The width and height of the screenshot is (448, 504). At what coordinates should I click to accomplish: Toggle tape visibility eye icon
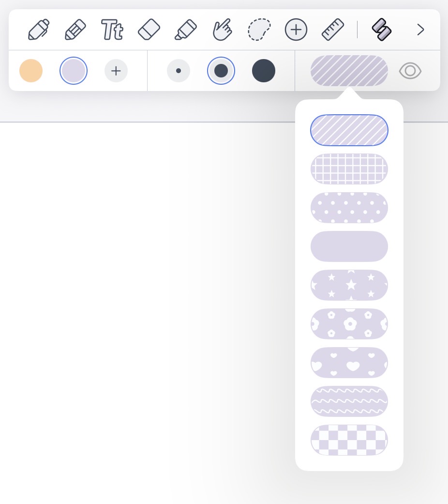(x=410, y=71)
